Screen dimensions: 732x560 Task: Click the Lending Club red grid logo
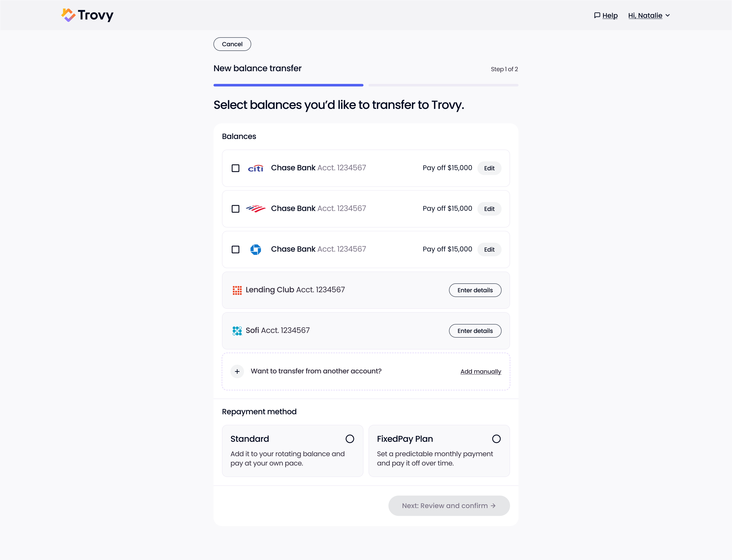coord(237,290)
